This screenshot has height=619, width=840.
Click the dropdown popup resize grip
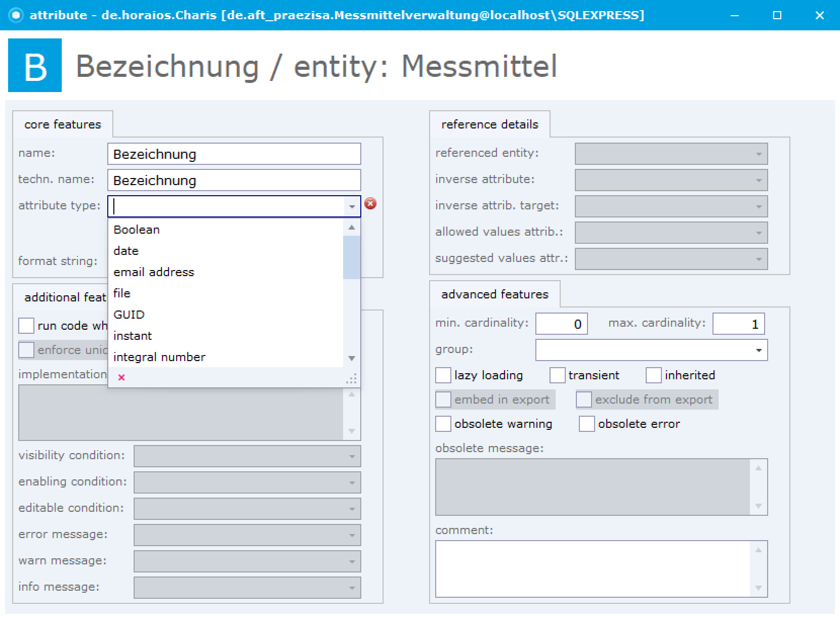tap(351, 379)
